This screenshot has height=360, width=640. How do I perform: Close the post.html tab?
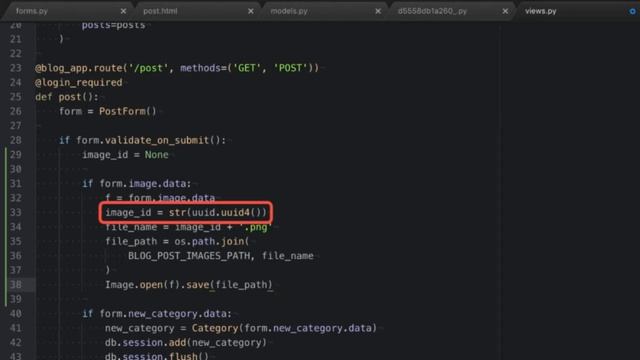[251, 11]
